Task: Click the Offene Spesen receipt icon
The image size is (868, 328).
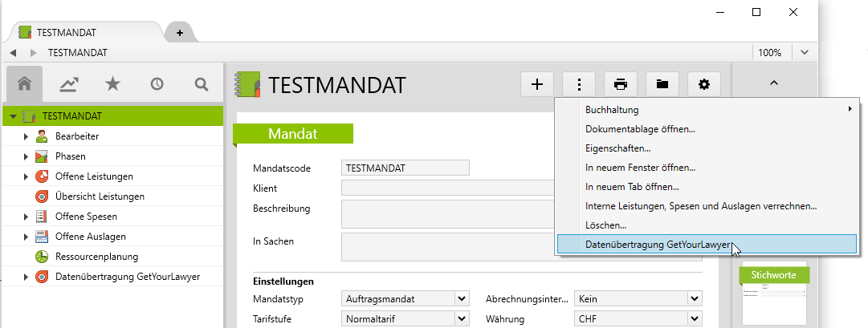Action: [x=42, y=217]
